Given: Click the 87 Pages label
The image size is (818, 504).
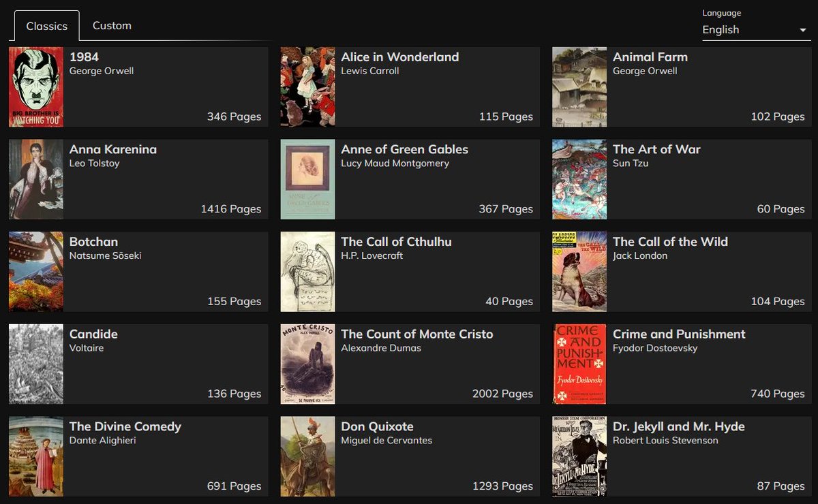Looking at the screenshot, I should [781, 486].
